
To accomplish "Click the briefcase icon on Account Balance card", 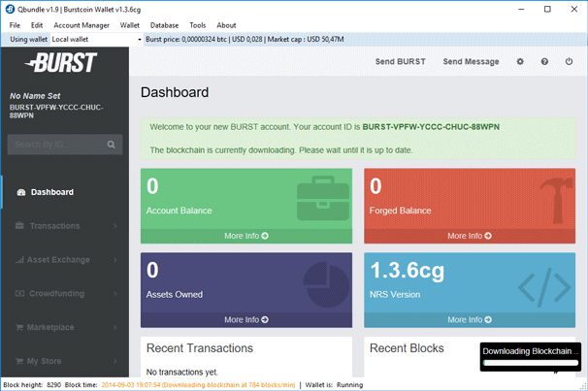I will tap(323, 198).
